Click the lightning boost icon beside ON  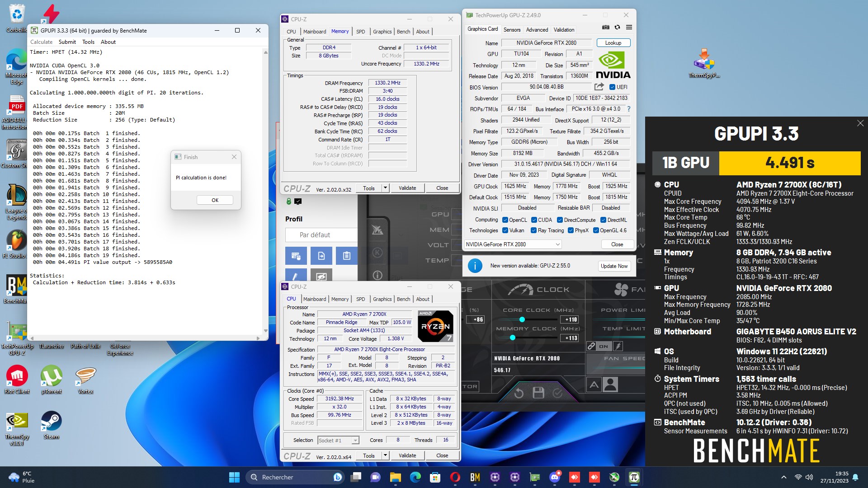[x=618, y=346]
